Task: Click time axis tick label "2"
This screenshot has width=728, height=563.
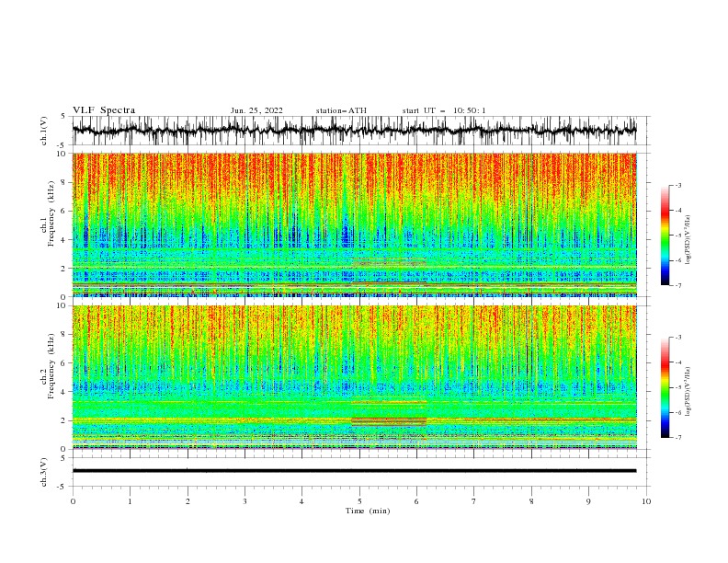Action: click(x=188, y=501)
